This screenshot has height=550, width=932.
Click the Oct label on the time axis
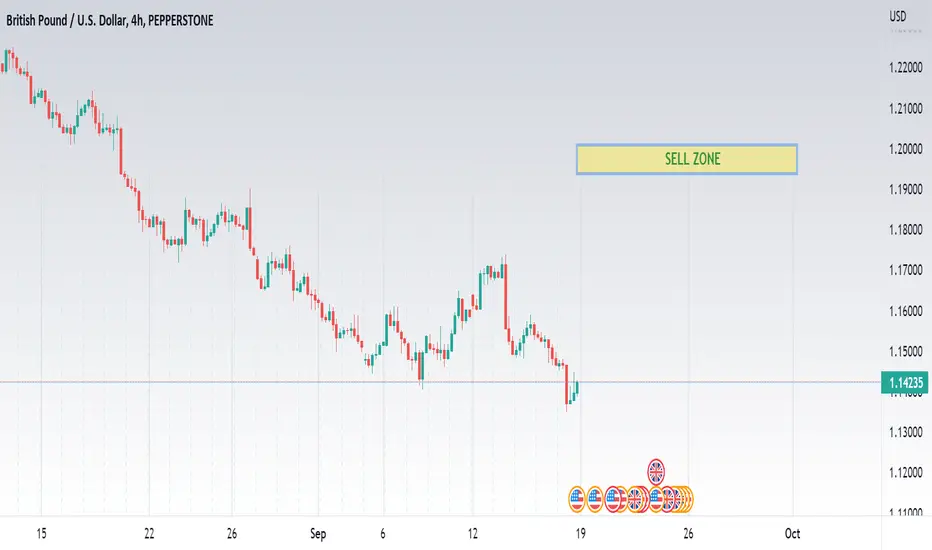(792, 533)
